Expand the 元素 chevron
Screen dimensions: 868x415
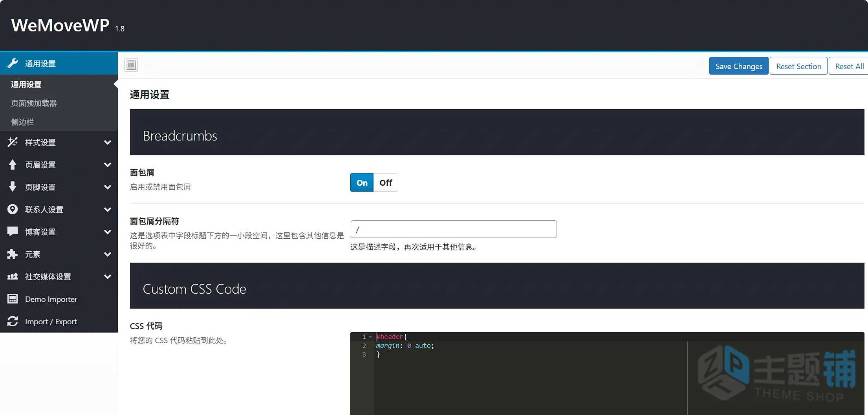click(108, 254)
